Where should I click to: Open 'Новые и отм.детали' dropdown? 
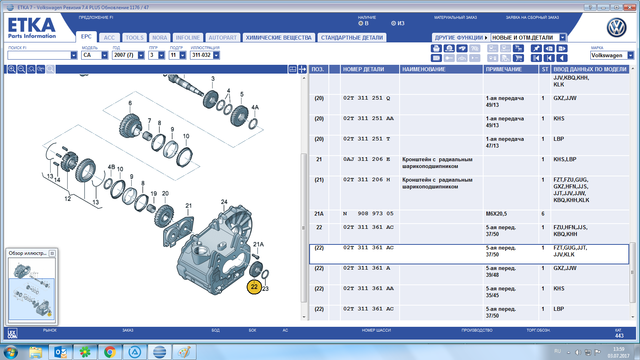[563, 38]
